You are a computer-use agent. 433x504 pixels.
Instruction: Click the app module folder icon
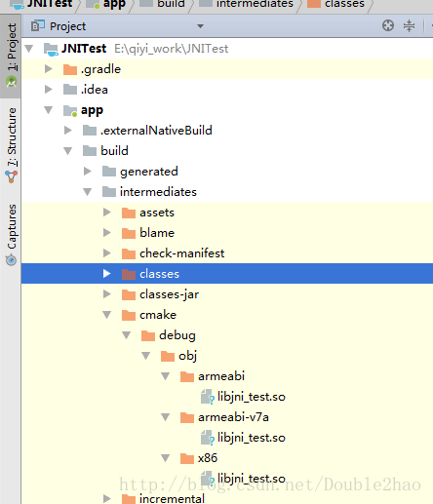[70, 110]
